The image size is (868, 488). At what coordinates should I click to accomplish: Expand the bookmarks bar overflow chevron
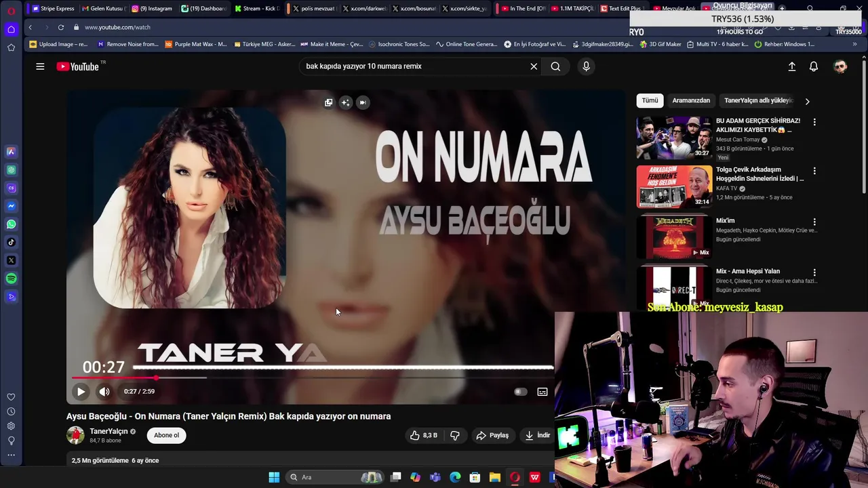[854, 44]
